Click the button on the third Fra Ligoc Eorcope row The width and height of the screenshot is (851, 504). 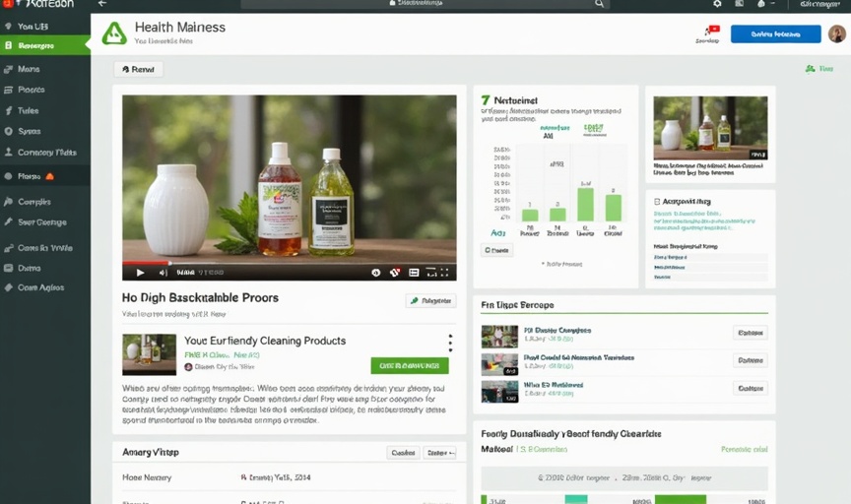[x=751, y=389]
